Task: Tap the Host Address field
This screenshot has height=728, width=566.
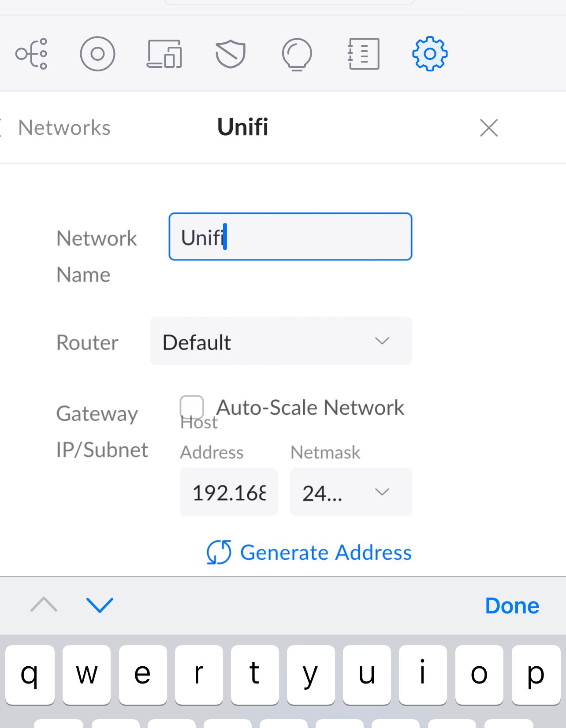Action: [229, 492]
